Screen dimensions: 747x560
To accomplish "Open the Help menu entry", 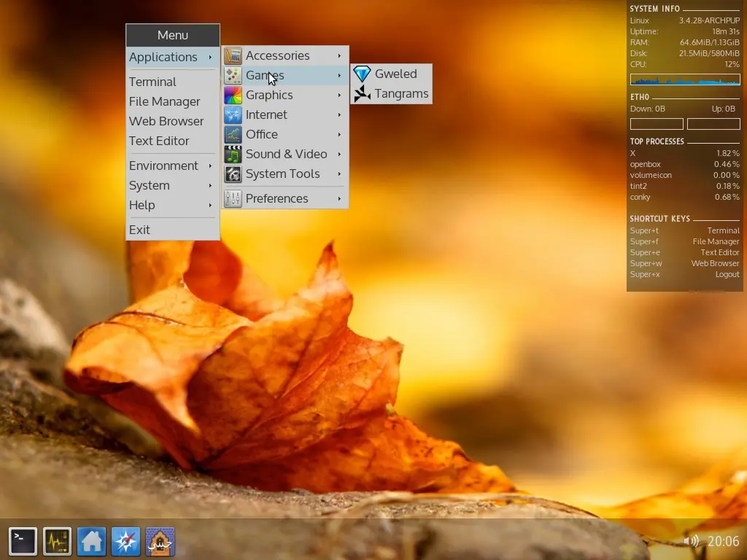I will click(172, 205).
